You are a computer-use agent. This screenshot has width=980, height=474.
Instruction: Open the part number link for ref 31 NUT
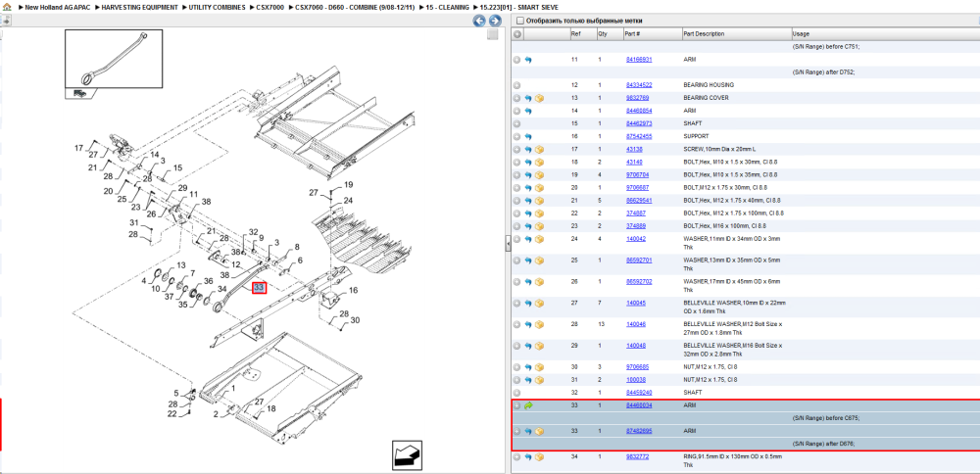(636, 380)
